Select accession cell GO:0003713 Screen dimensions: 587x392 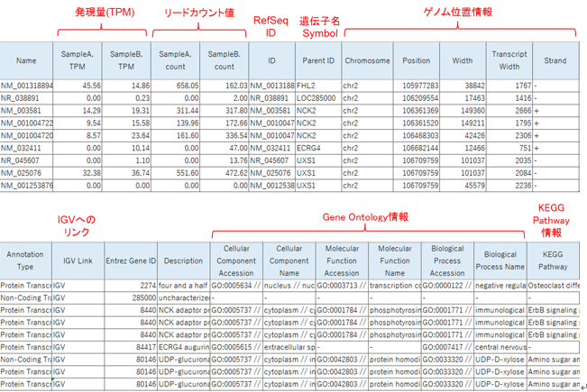point(342,286)
